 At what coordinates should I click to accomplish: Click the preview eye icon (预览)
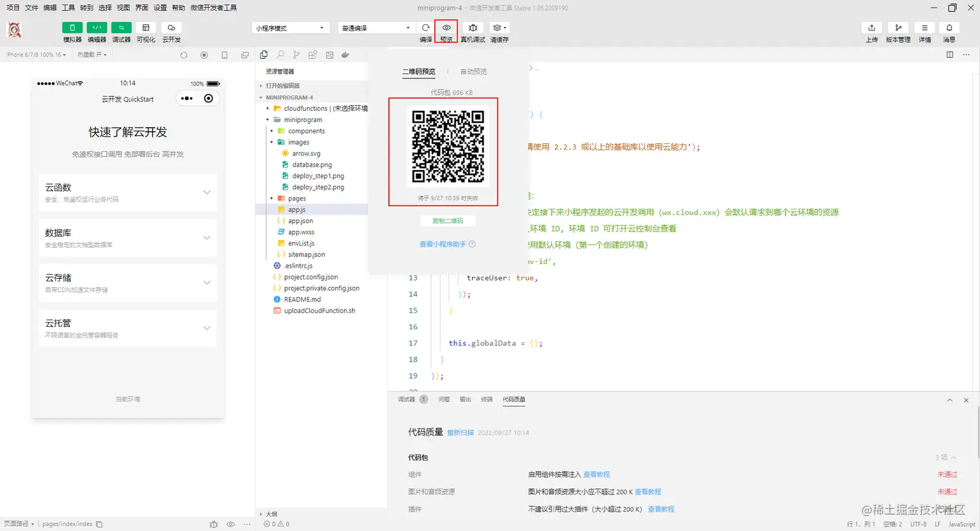[446, 28]
